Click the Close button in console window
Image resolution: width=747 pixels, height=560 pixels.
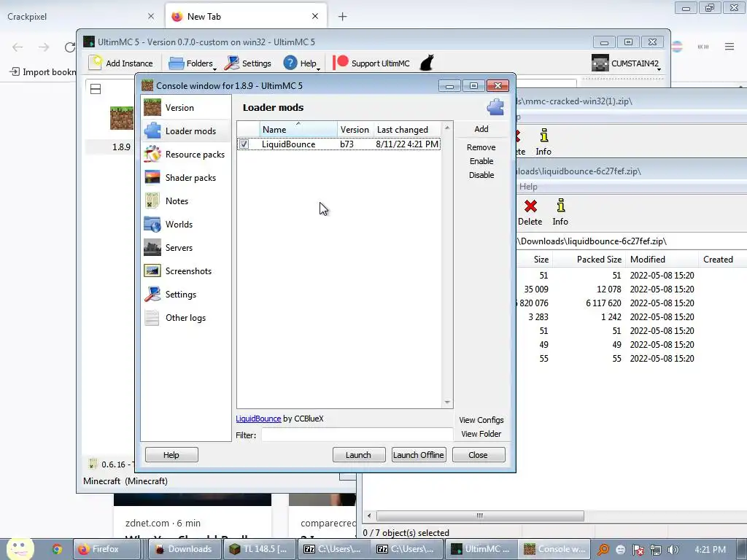(x=479, y=455)
